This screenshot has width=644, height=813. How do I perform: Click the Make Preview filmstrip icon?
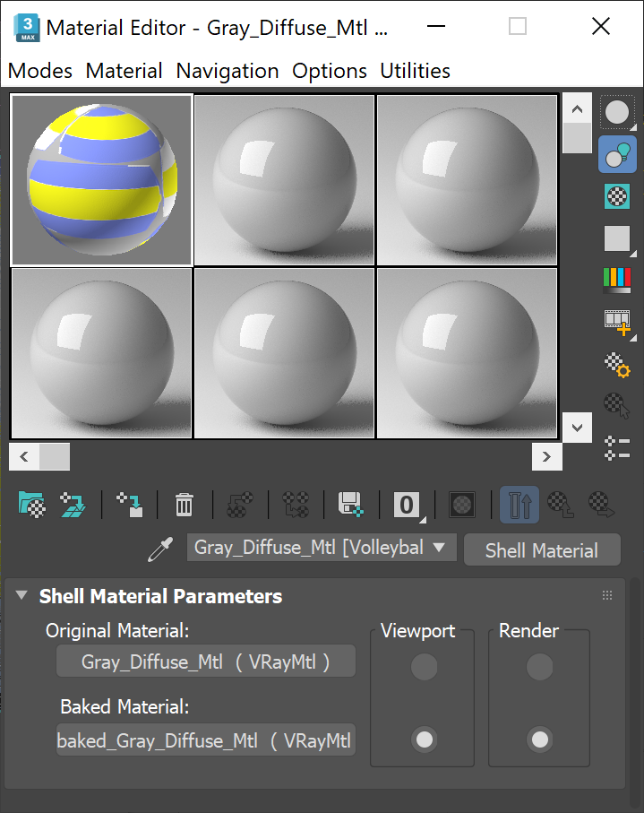[617, 323]
